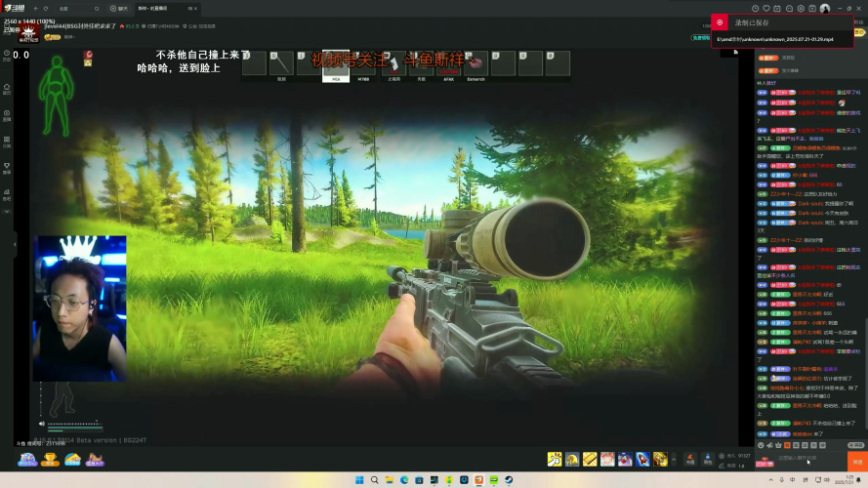The image size is (868, 488).
Task: Open watch history clock icon at top right
Action: pyautogui.click(x=755, y=9)
